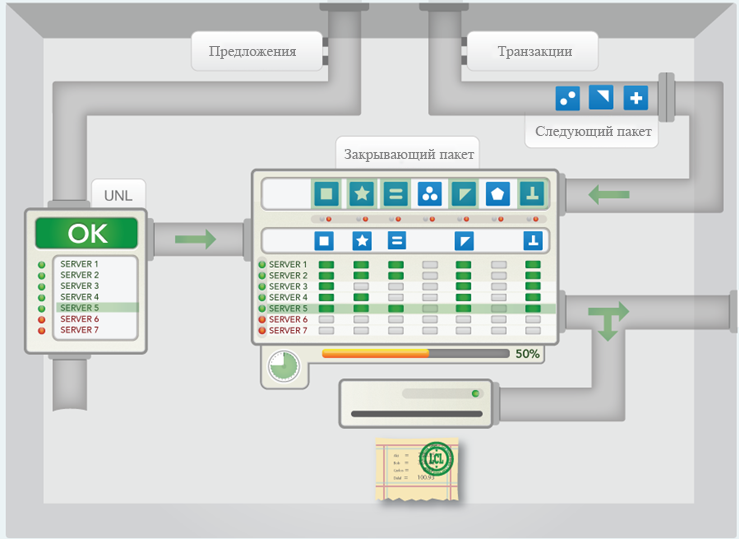
Task: Click the LCL stamped ledger receipt
Action: (417, 469)
